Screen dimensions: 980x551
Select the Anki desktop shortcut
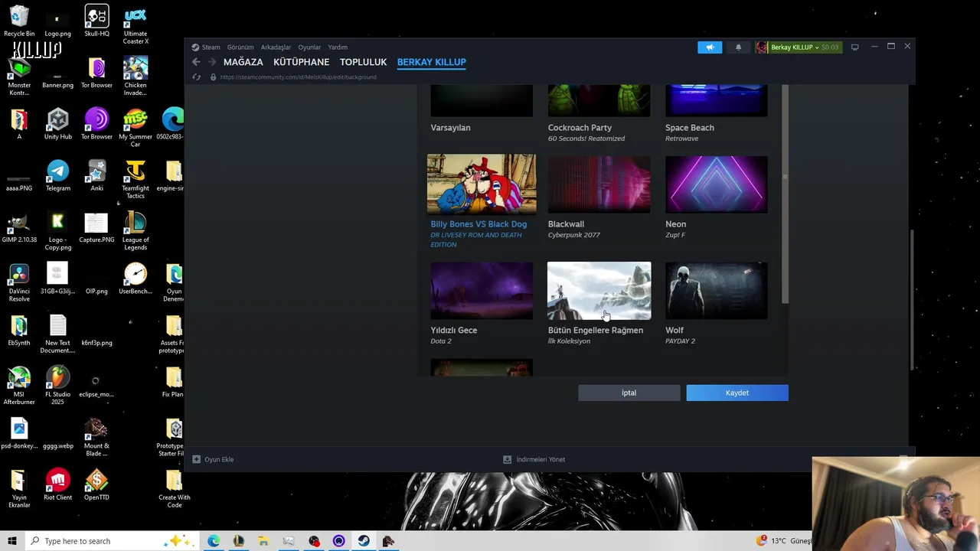96,175
